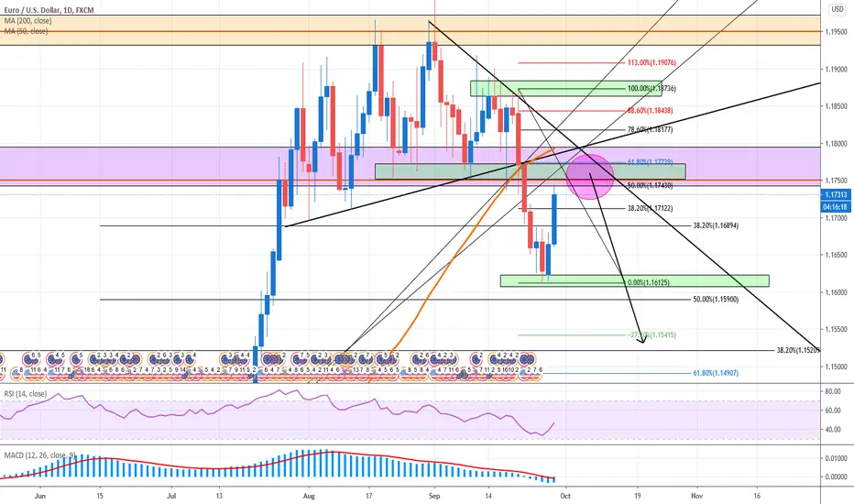Viewport: 854px width, 504px height.
Task: Click 40.00 on the RSI scale
Action: (x=833, y=430)
